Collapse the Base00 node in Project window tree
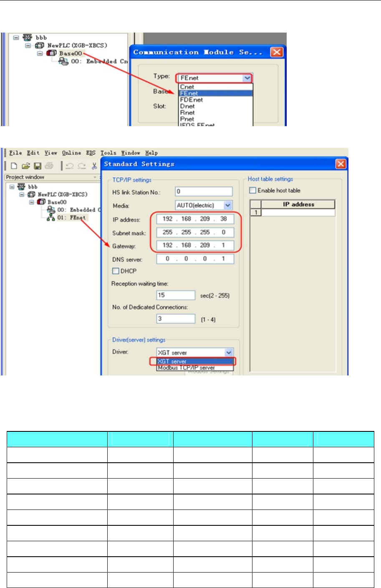Image resolution: width=381 pixels, height=588 pixels. [x=31, y=202]
